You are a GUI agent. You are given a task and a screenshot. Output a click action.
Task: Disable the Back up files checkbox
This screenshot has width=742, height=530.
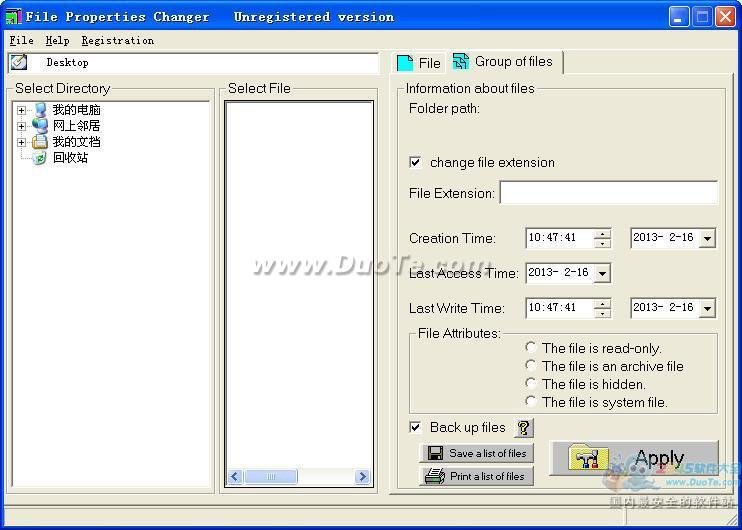pos(416,428)
